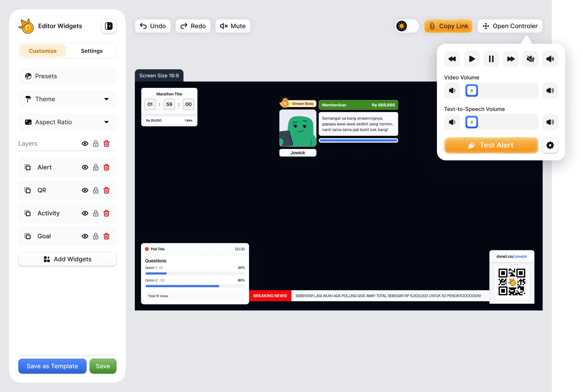Open alert settings gear icon

[x=550, y=145]
